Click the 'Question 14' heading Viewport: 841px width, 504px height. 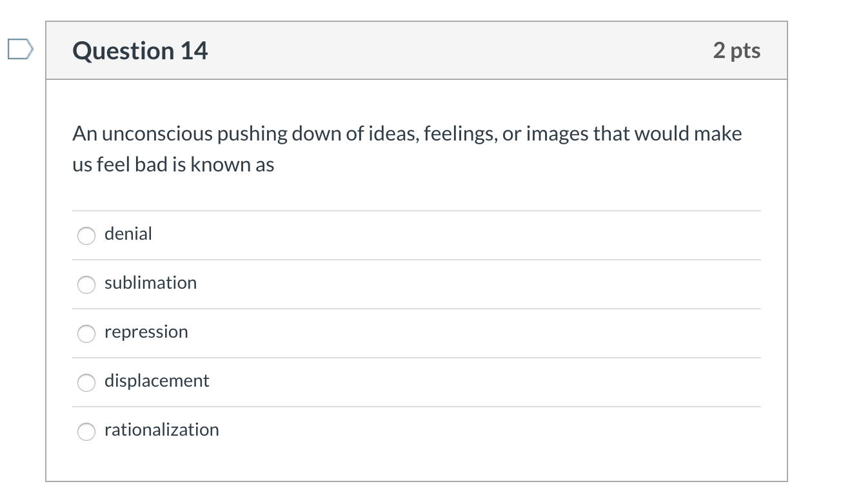(x=141, y=51)
